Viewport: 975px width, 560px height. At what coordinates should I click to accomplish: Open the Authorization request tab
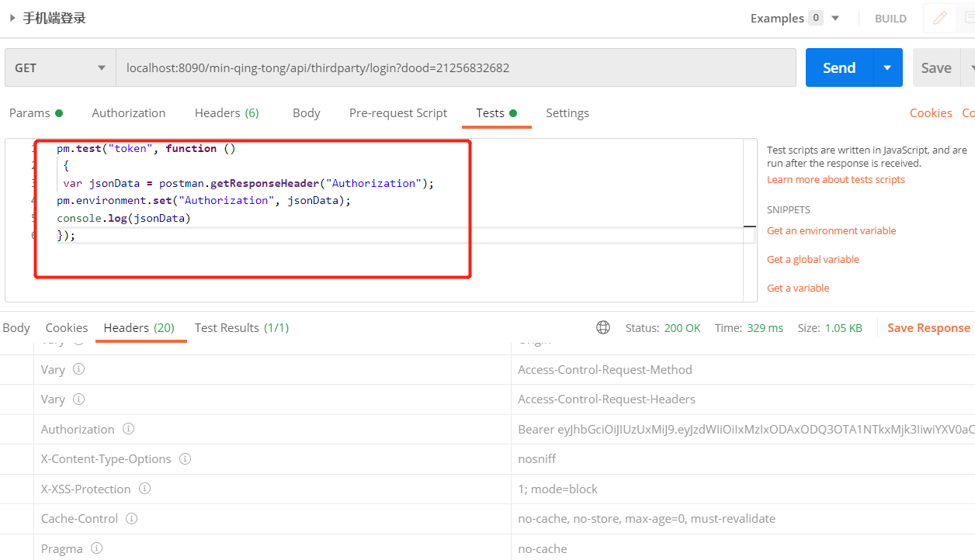[129, 113]
